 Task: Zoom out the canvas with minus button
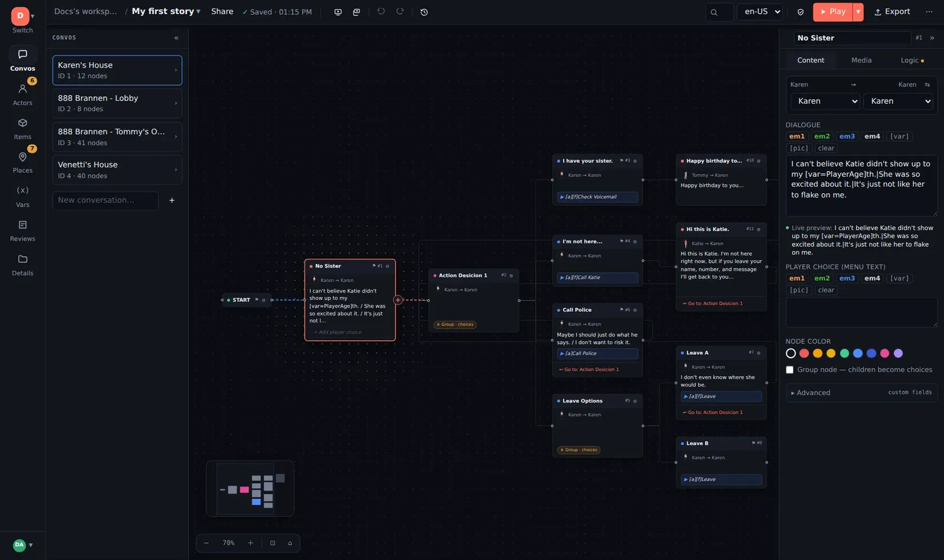206,543
